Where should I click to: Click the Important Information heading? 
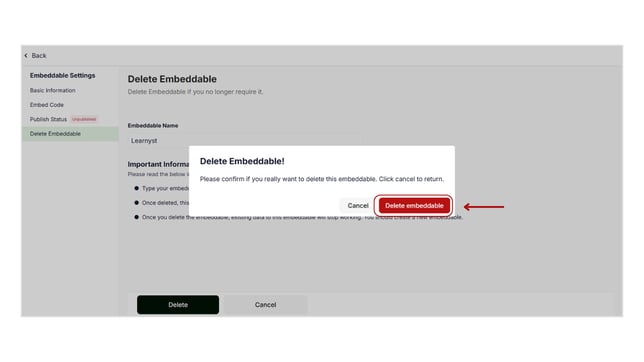158,164
